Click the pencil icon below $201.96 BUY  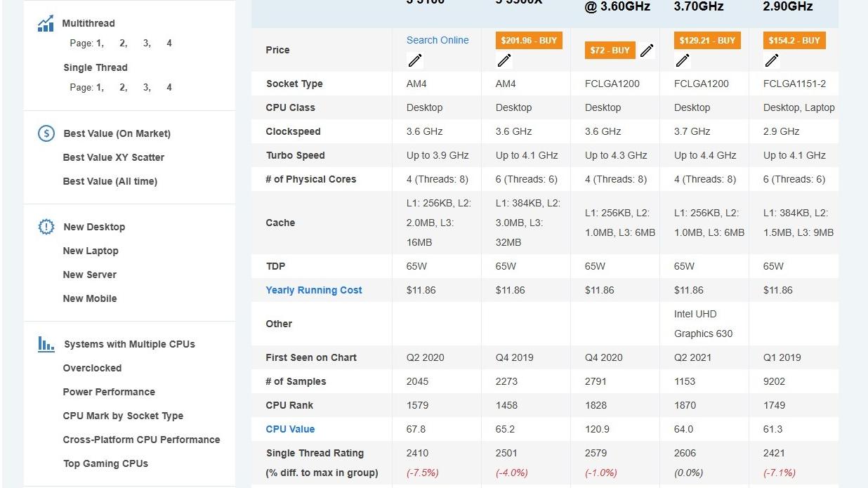[504, 60]
